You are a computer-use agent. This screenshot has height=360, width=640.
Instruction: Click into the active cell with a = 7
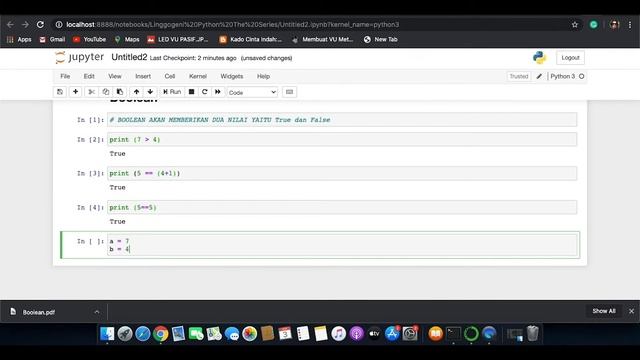pos(342,245)
